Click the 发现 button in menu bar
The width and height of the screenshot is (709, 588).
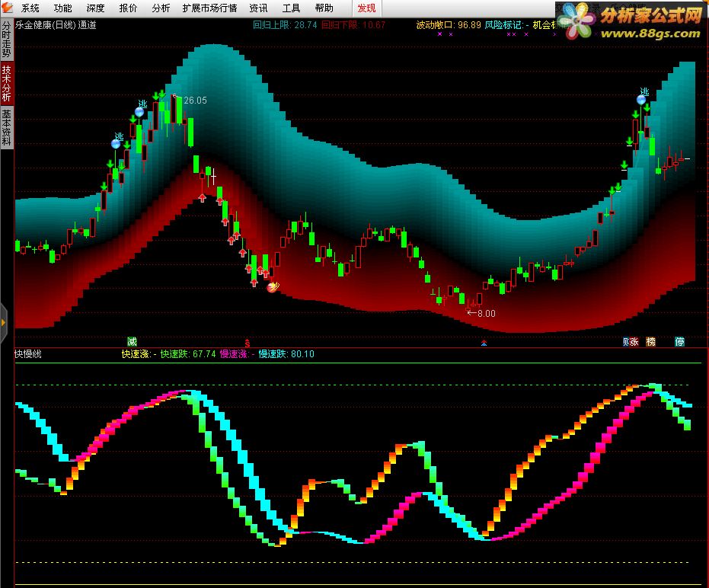(366, 8)
